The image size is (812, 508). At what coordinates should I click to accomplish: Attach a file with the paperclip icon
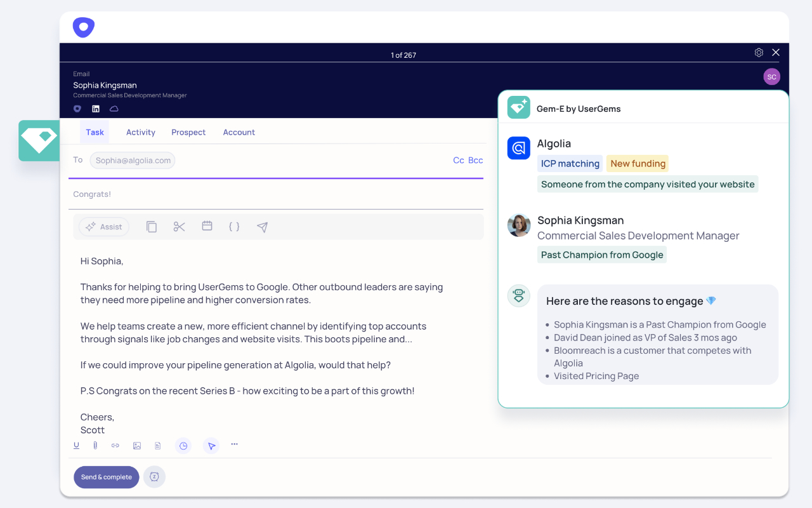click(x=95, y=445)
